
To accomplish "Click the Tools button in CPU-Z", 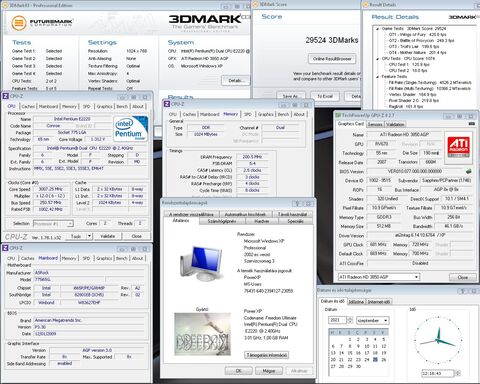I will click(x=76, y=236).
